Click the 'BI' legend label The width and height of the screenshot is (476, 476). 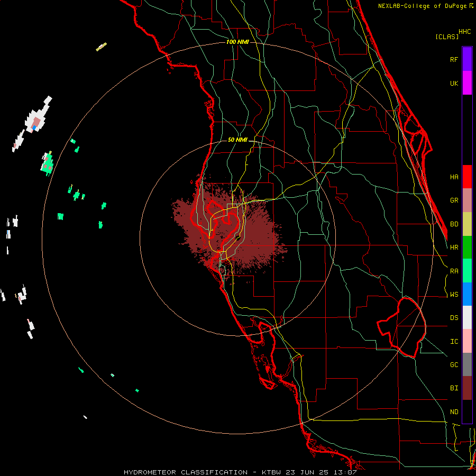454,388
